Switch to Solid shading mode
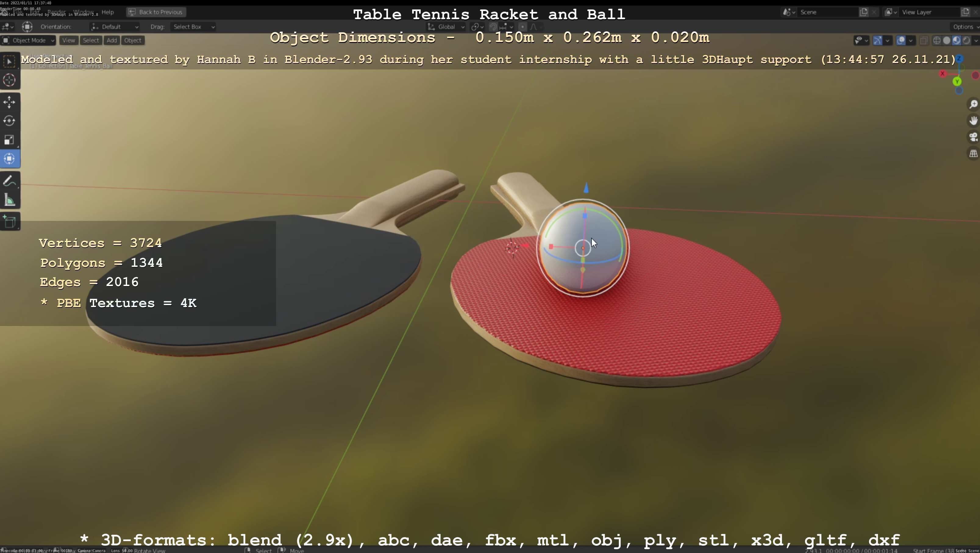Image resolution: width=980 pixels, height=553 pixels. tap(946, 40)
